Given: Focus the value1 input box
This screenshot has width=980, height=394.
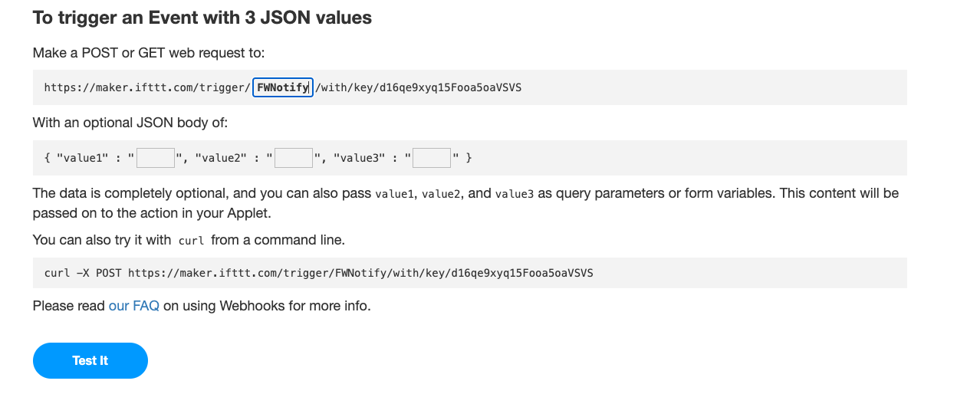Looking at the screenshot, I should (156, 158).
